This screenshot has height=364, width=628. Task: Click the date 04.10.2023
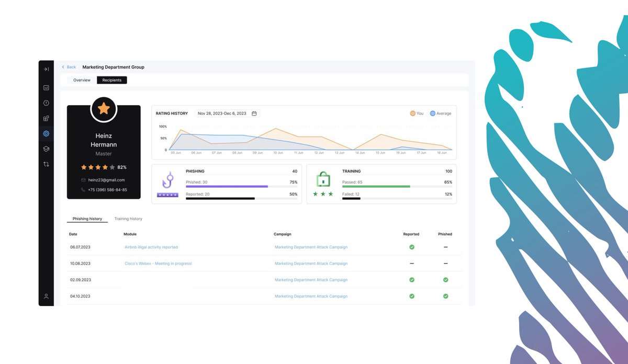pyautogui.click(x=80, y=296)
